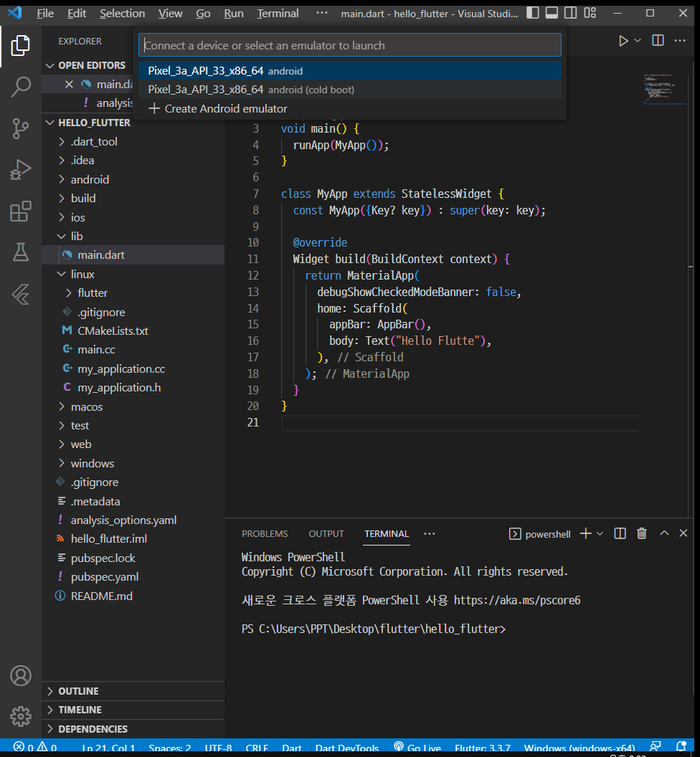Customize layout from title bar icon
The height and width of the screenshot is (757, 700).
(590, 13)
